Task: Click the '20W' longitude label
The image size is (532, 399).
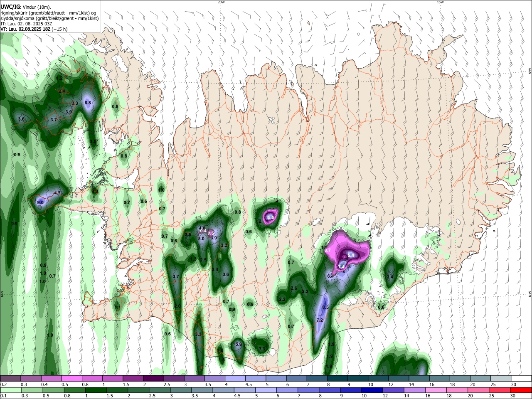Action: point(221,2)
